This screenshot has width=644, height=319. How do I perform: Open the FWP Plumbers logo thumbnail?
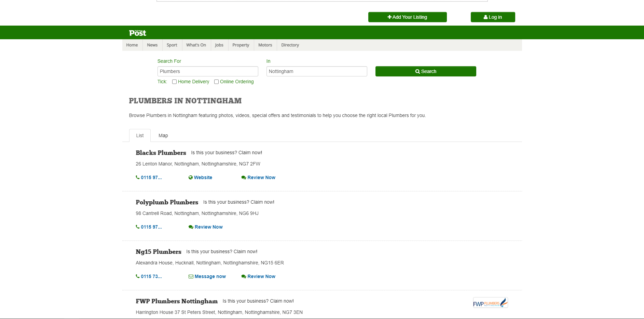click(x=490, y=303)
